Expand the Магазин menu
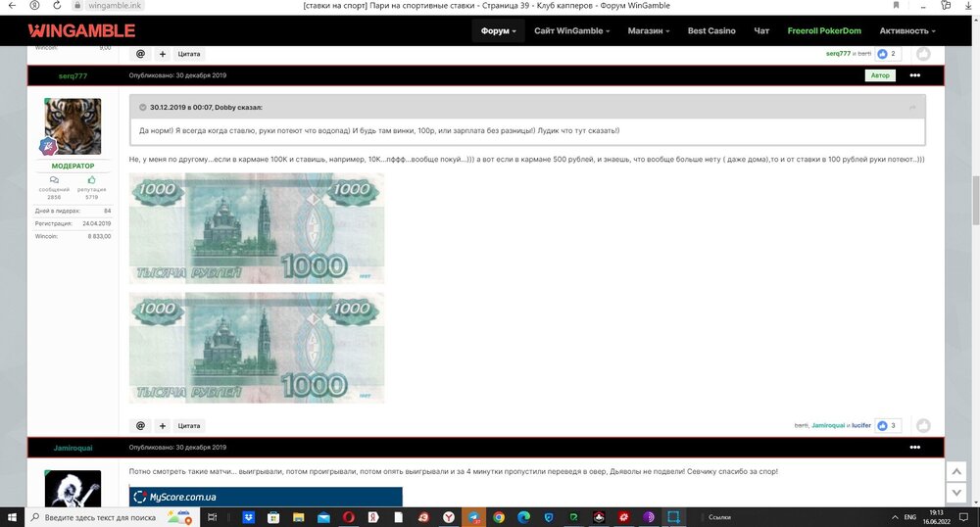Image resolution: width=980 pixels, height=527 pixels. (648, 30)
